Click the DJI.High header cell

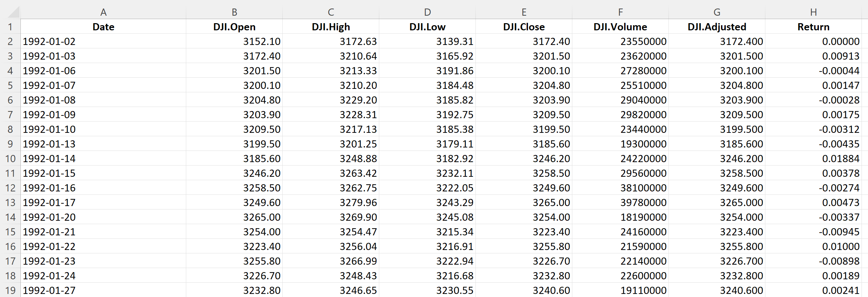point(331,27)
